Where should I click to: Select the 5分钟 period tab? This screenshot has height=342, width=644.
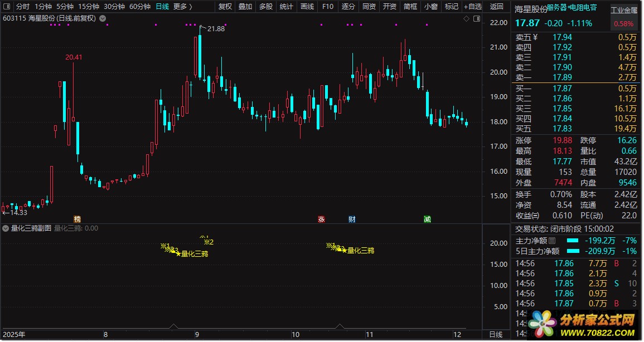click(65, 7)
